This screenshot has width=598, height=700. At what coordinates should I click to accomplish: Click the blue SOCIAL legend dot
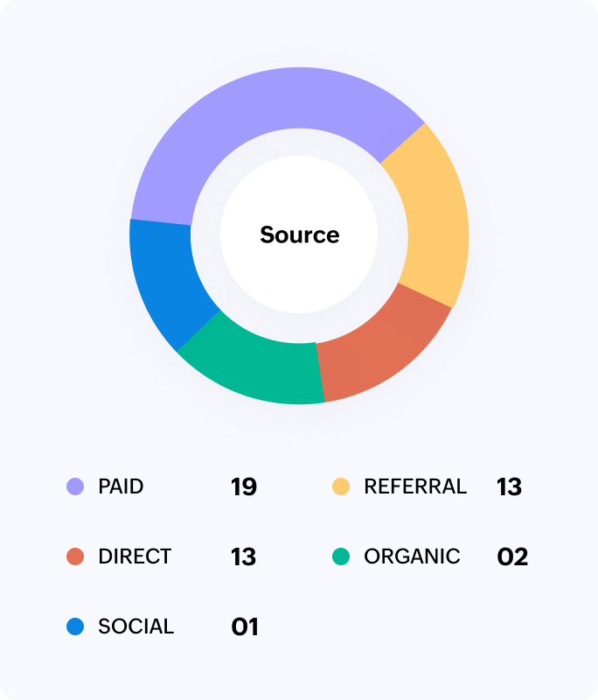tap(76, 626)
